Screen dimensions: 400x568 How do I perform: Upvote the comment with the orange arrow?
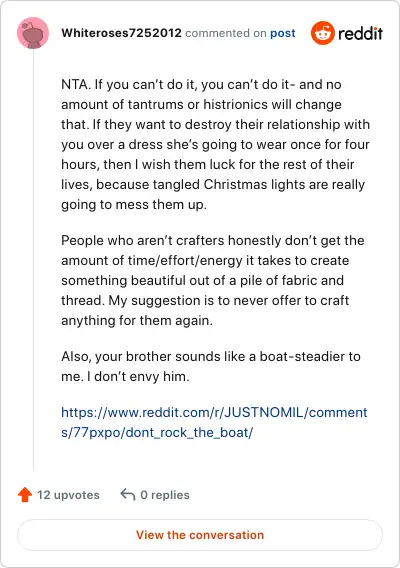(x=25, y=495)
